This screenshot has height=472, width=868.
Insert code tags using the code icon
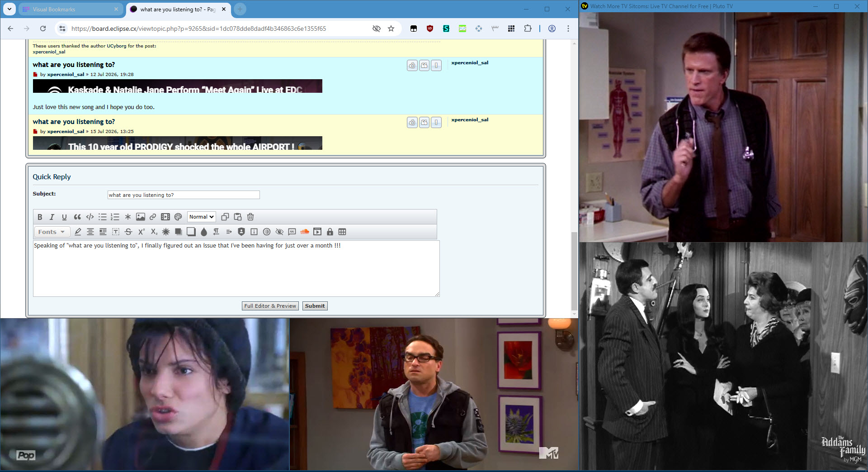click(x=90, y=217)
